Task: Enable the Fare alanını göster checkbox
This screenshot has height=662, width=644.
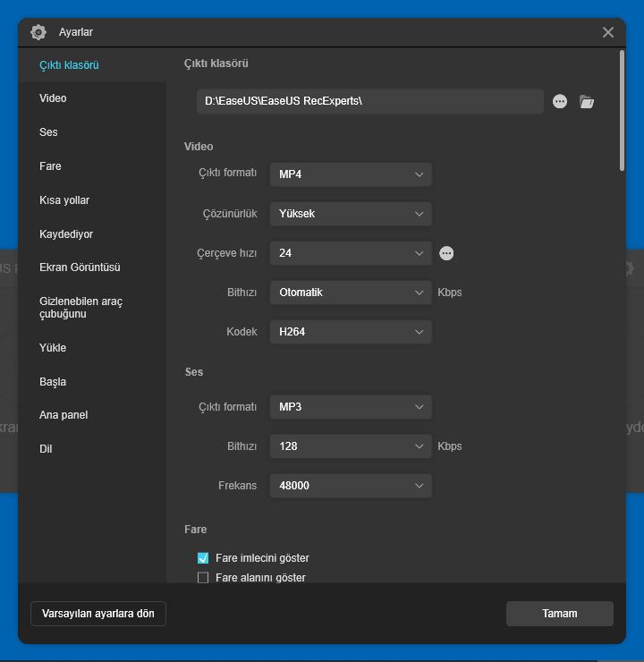Action: pyautogui.click(x=203, y=578)
